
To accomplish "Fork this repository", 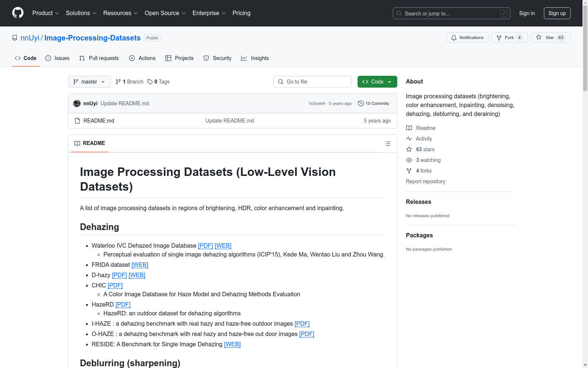I will 509,38.
